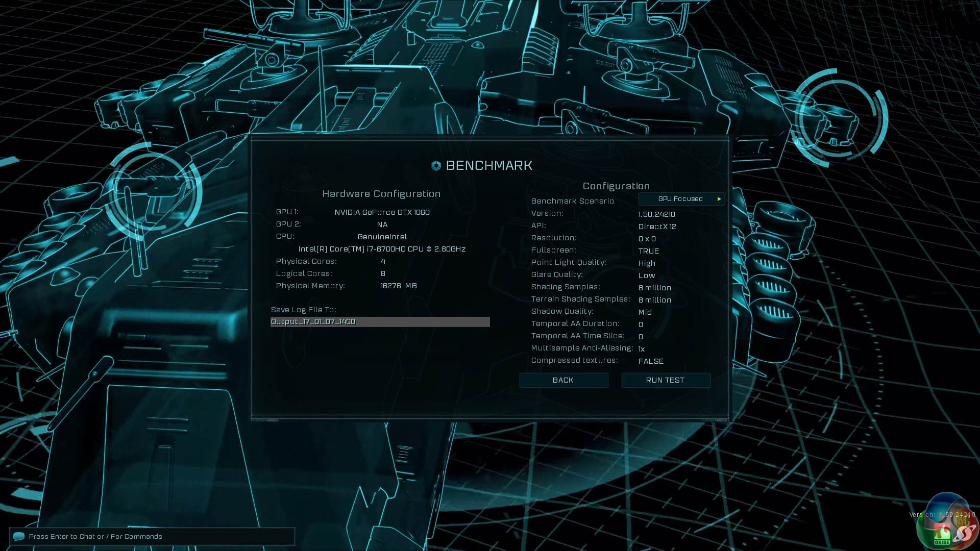Image resolution: width=980 pixels, height=551 pixels.
Task: Go back with the BACK button
Action: [x=563, y=380]
